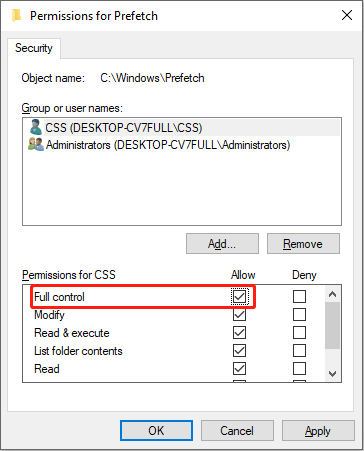Check Deny box for Full control

point(299,296)
